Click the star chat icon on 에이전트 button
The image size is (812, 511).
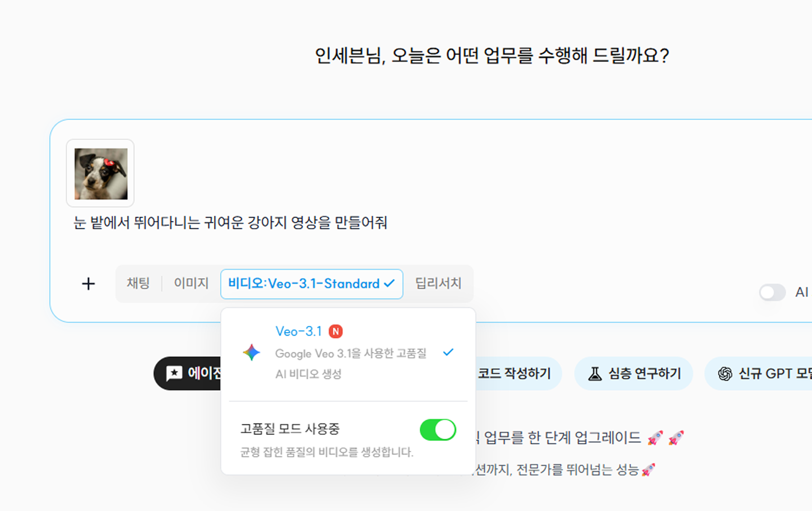[174, 374]
